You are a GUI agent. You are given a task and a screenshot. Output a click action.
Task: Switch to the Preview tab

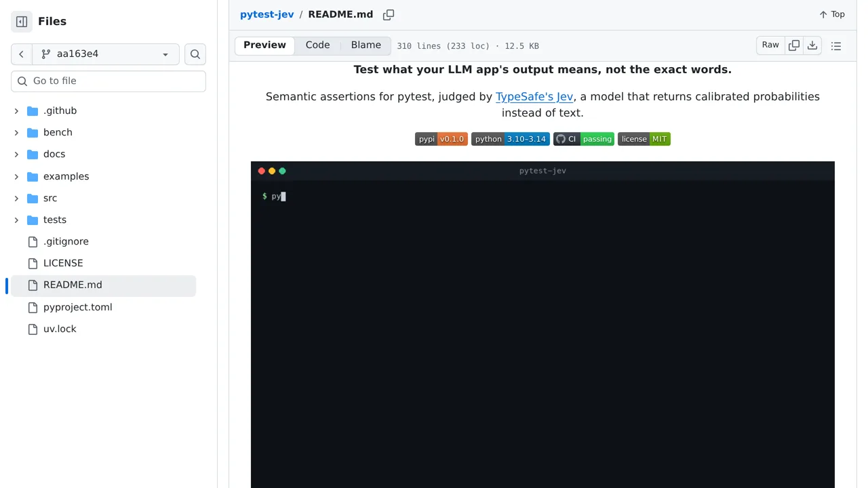pyautogui.click(x=264, y=45)
